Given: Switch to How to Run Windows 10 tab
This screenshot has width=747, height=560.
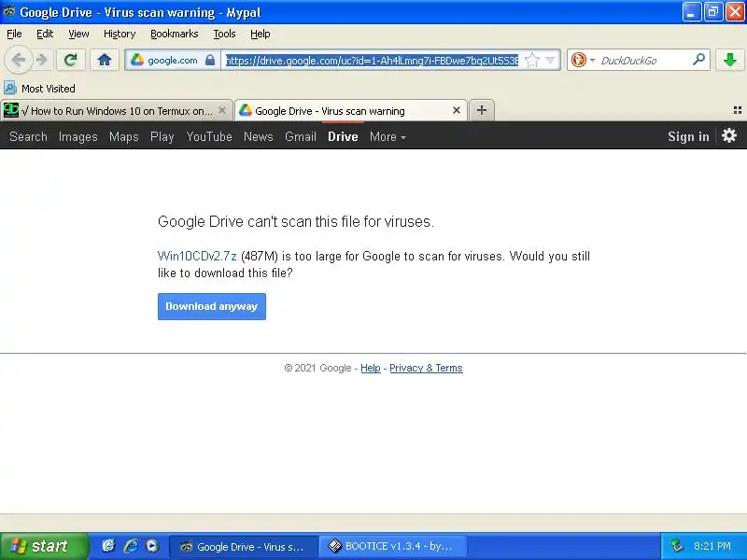Looking at the screenshot, I should point(116,111).
